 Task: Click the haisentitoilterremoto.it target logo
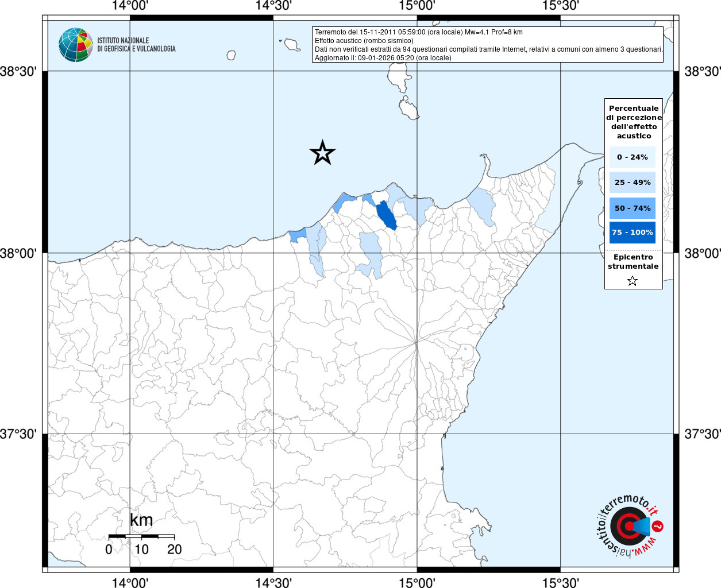pyautogui.click(x=628, y=526)
